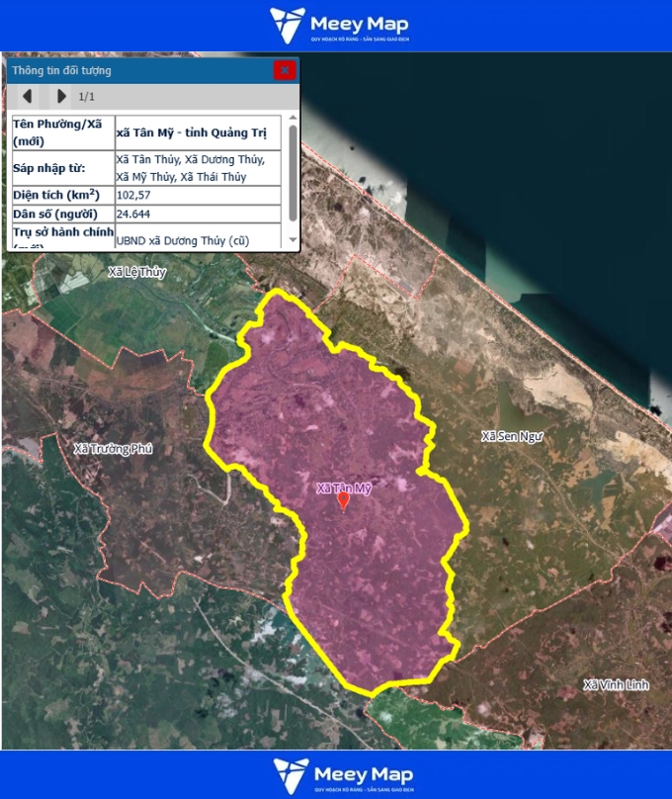
Task: Click the population value 24.644 cell
Action: coord(198,214)
